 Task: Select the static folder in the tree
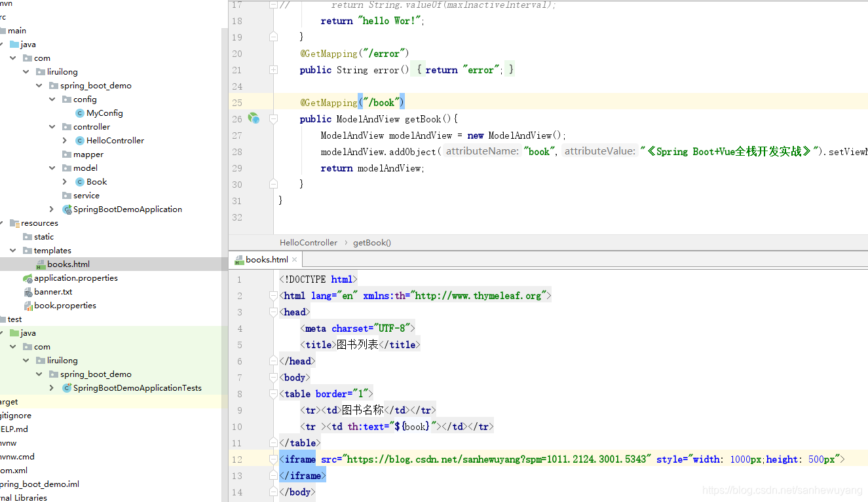(44, 237)
